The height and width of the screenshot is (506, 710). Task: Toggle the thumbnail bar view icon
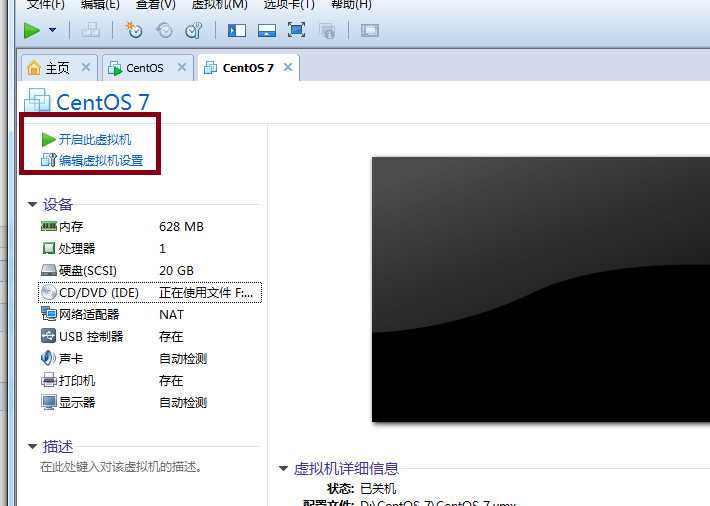pyautogui.click(x=267, y=30)
